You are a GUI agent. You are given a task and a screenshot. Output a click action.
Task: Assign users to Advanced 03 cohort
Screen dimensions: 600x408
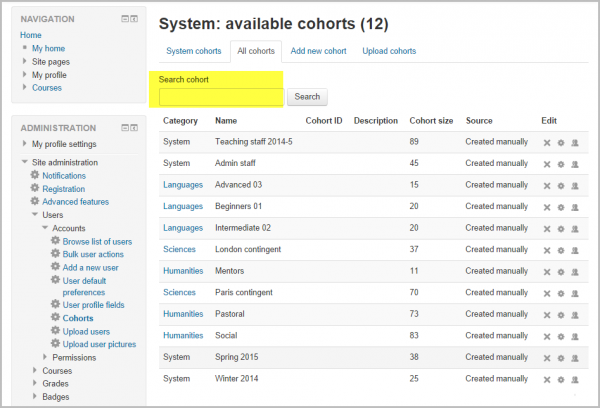click(575, 186)
